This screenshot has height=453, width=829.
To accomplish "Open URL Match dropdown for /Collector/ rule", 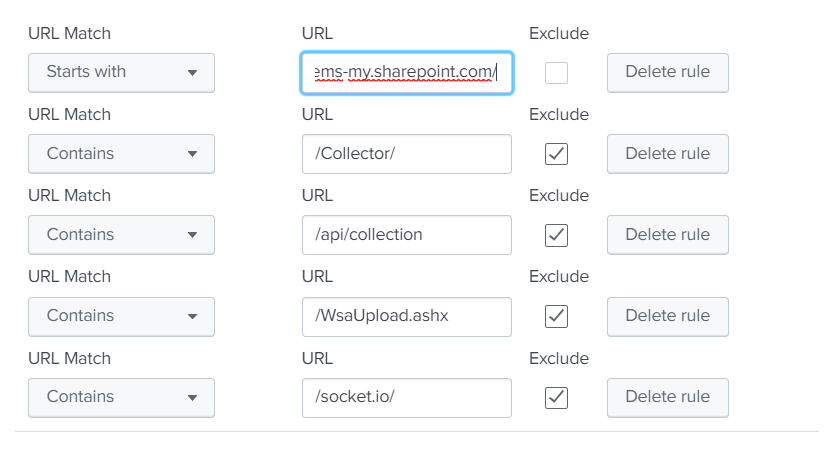I will [121, 153].
